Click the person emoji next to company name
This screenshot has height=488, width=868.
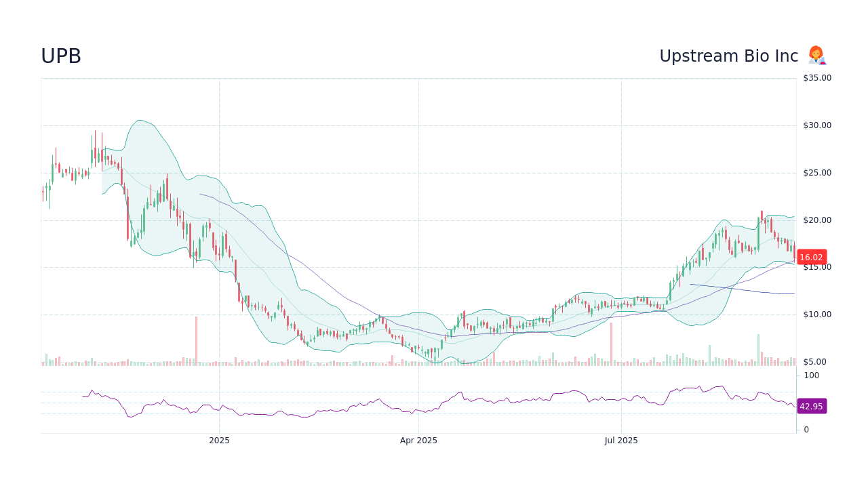pos(816,56)
